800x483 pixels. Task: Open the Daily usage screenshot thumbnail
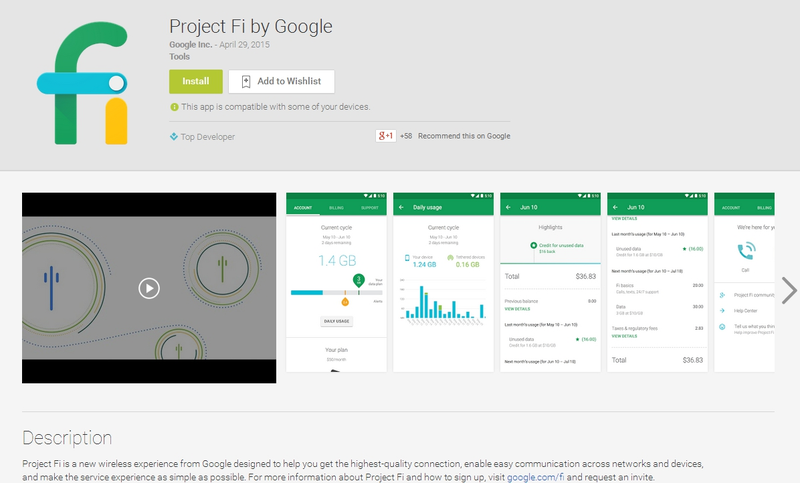click(x=443, y=282)
